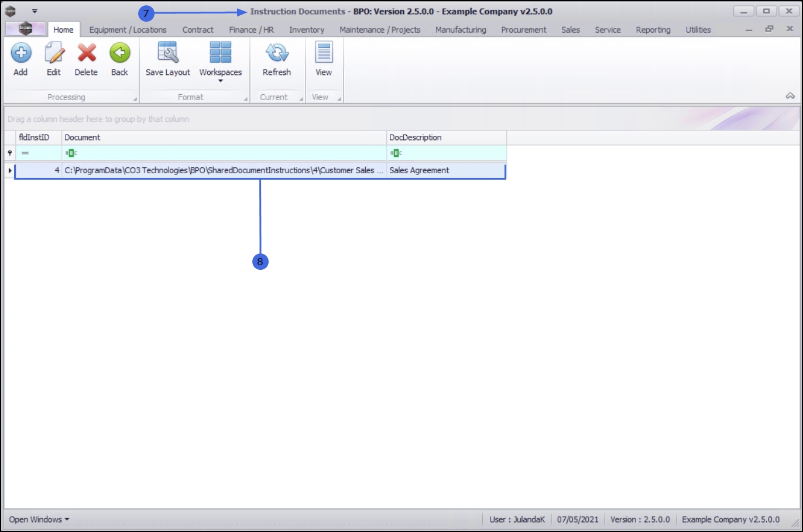Open the Processing group dialog launcher
Image resolution: width=803 pixels, height=532 pixels.
click(x=135, y=99)
